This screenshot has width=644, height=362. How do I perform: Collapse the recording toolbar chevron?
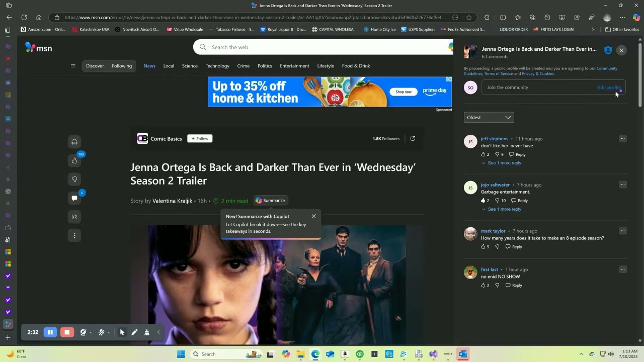(158, 332)
